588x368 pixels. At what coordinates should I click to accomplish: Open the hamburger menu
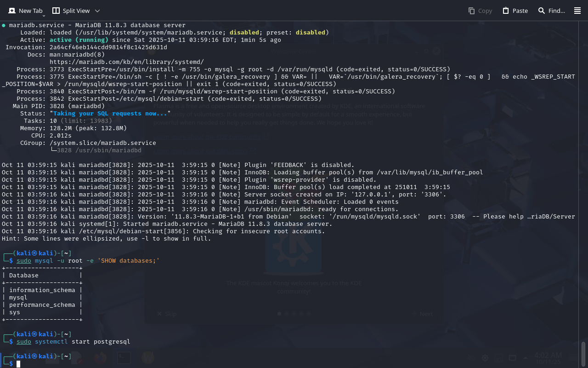coord(577,11)
